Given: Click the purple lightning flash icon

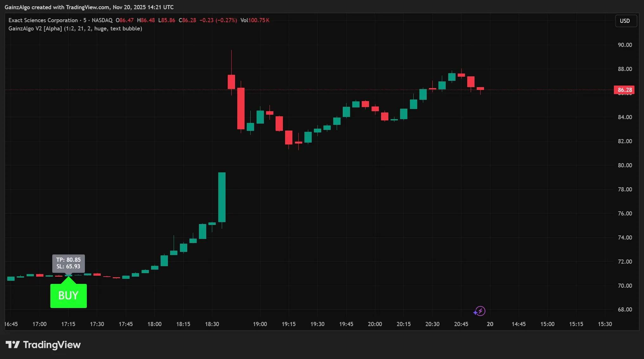Looking at the screenshot, I should [x=480, y=311].
